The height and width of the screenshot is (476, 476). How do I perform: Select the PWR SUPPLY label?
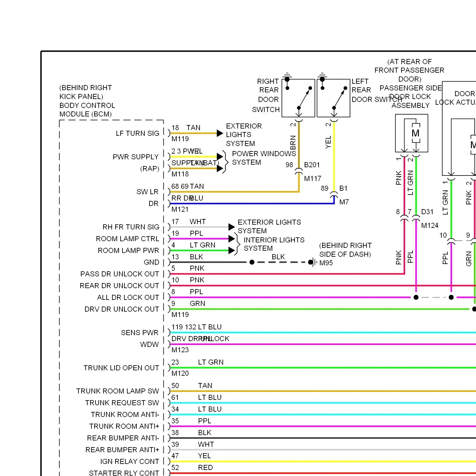tap(136, 157)
